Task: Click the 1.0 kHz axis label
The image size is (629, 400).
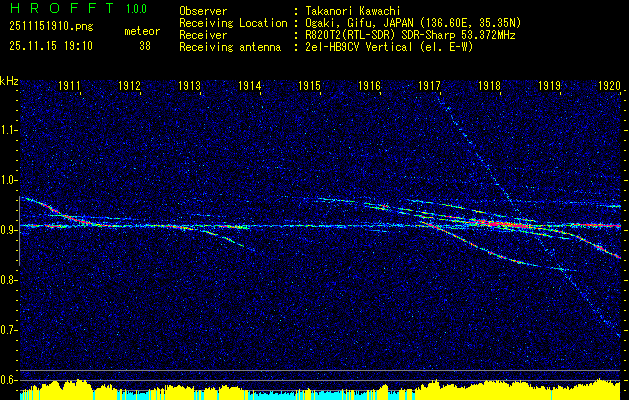Action: point(8,180)
